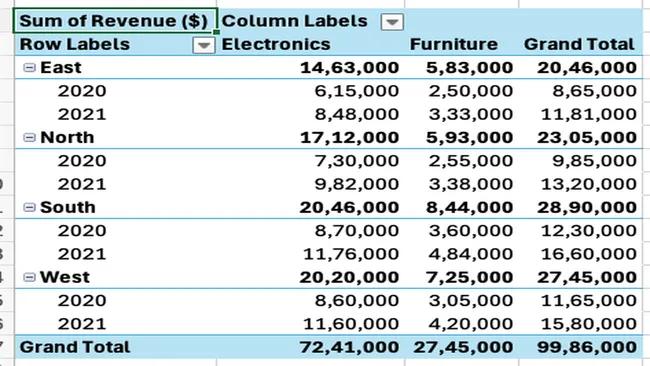This screenshot has height=366, width=650.
Task: Select the 2020 row under South
Action: 82,230
